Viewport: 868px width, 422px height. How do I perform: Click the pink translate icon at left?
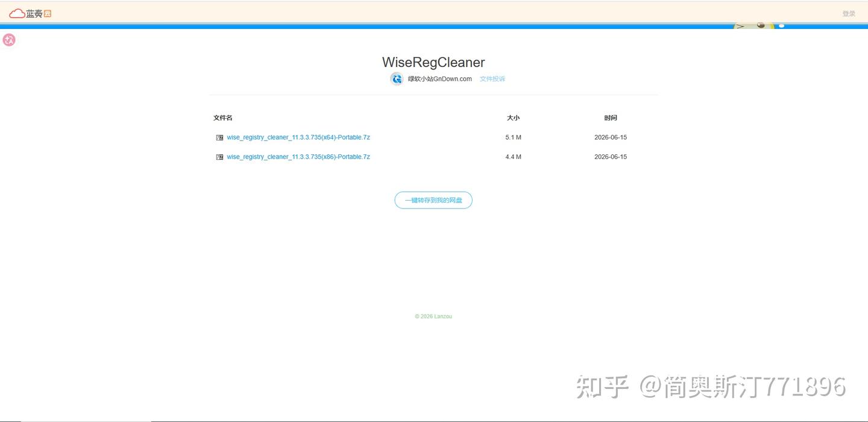click(9, 40)
